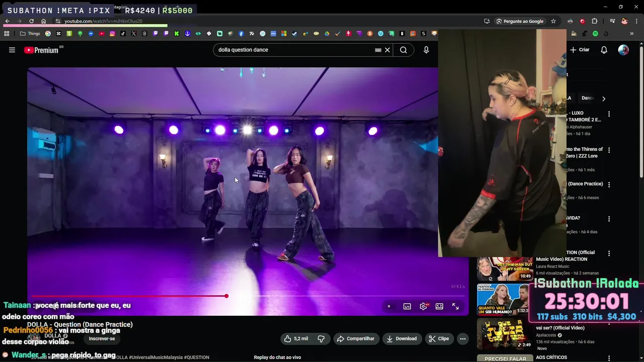The width and height of the screenshot is (644, 362).
Task: Go to browser home page icon
Action: click(x=43, y=21)
